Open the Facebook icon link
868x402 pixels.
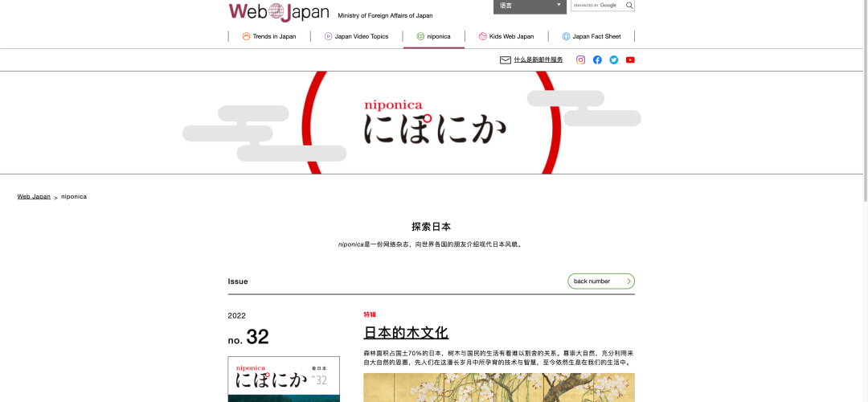pos(597,59)
